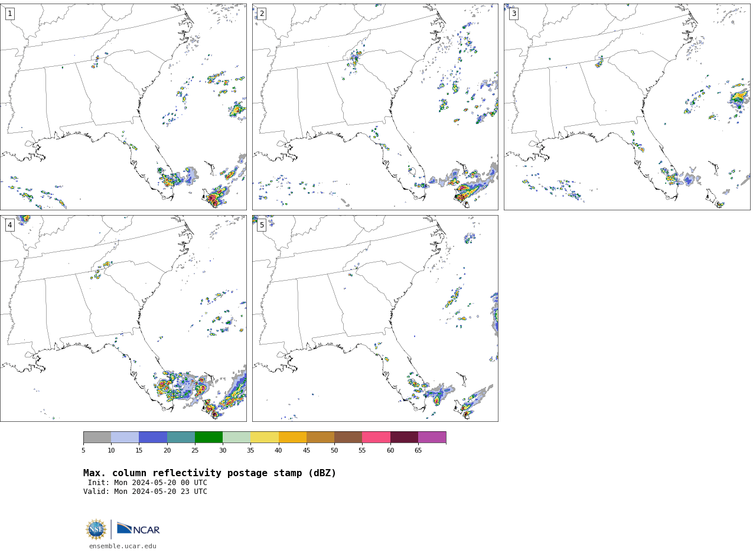The image size is (756, 553).
Task: Click the dark green 25-30 dBZ swatch
Action: click(208, 437)
